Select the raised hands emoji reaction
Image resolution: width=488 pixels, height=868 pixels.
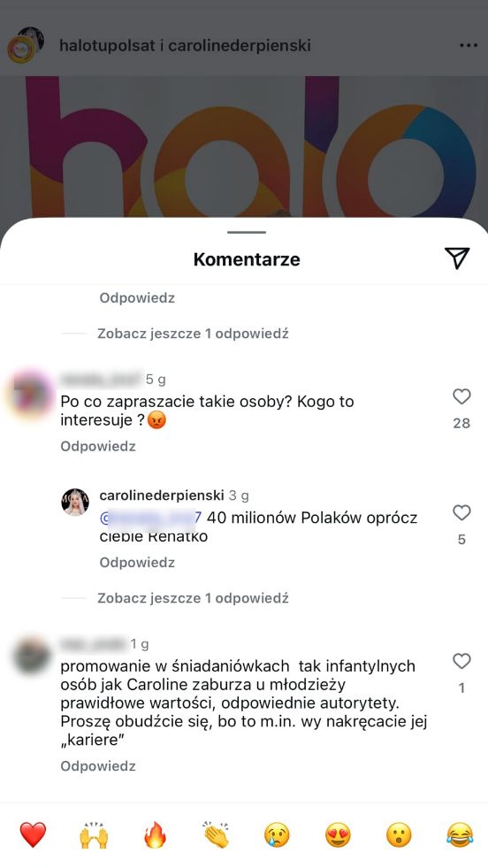pyautogui.click(x=94, y=834)
